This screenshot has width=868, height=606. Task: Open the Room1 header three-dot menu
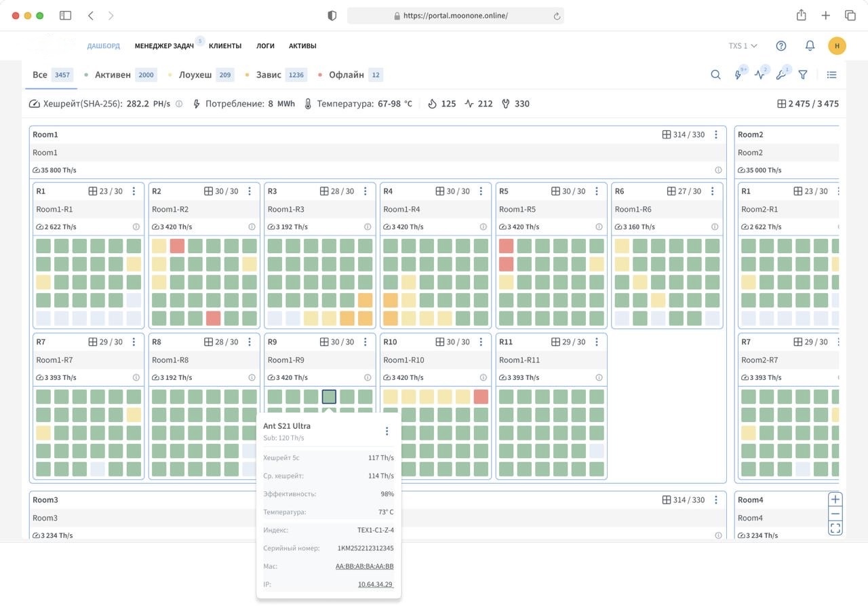tap(716, 134)
